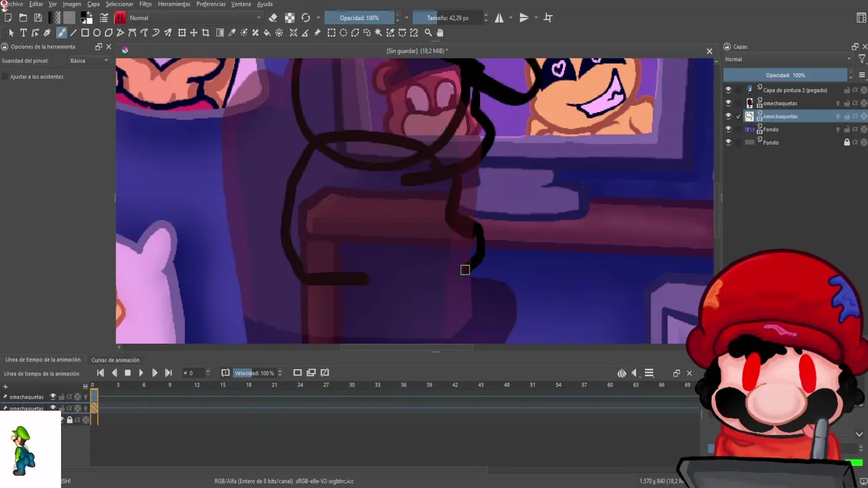
Task: Toggle visibility of the selected omechaquetas layer
Action: (728, 117)
